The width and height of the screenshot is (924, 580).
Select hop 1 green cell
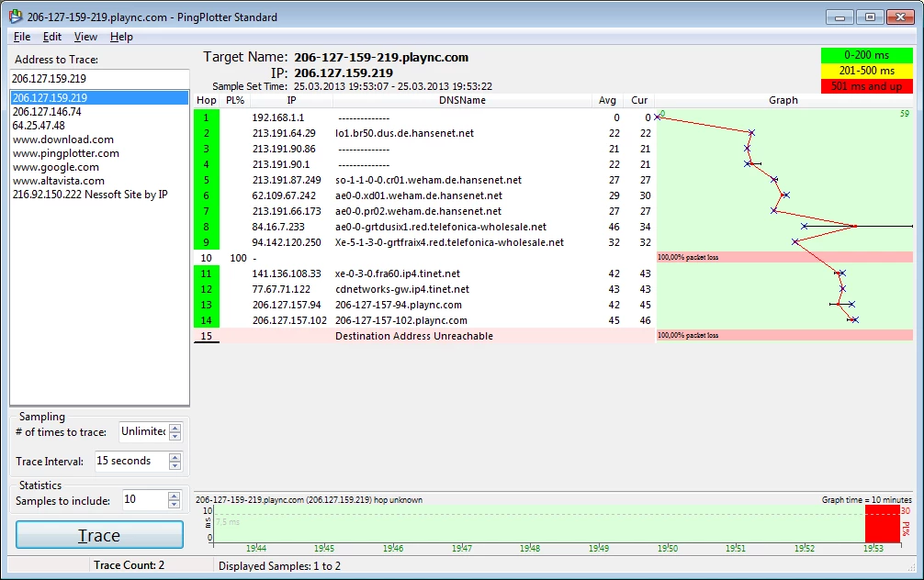pyautogui.click(x=207, y=117)
